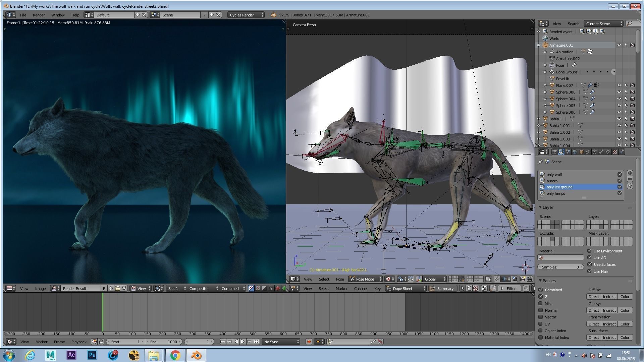Click the Render camera properties tab

pyautogui.click(x=554, y=152)
